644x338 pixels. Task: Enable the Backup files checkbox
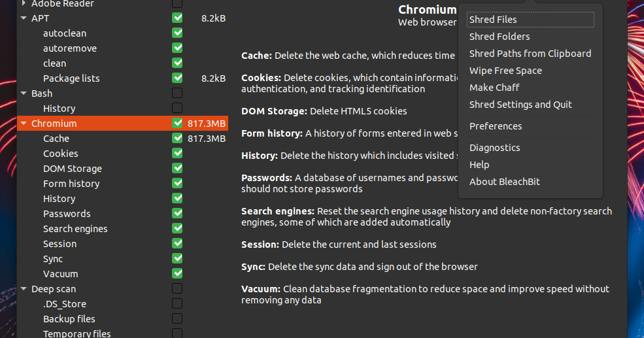[x=177, y=318]
